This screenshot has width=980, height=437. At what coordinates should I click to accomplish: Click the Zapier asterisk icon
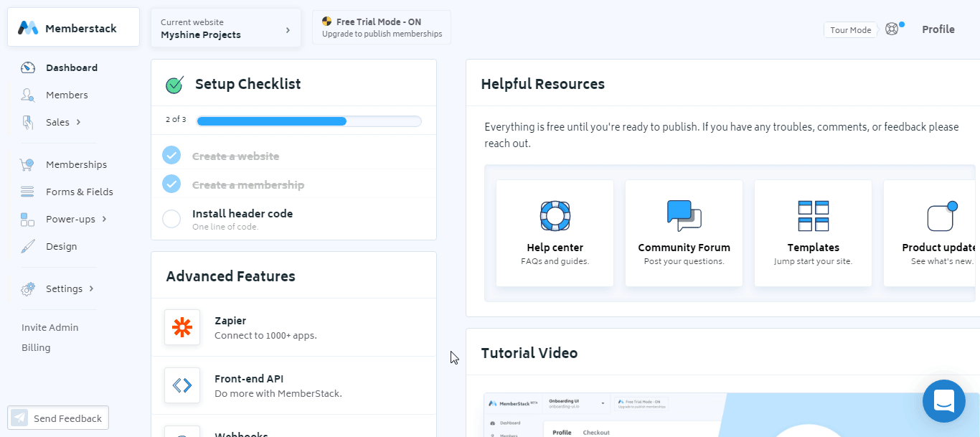[x=182, y=327]
